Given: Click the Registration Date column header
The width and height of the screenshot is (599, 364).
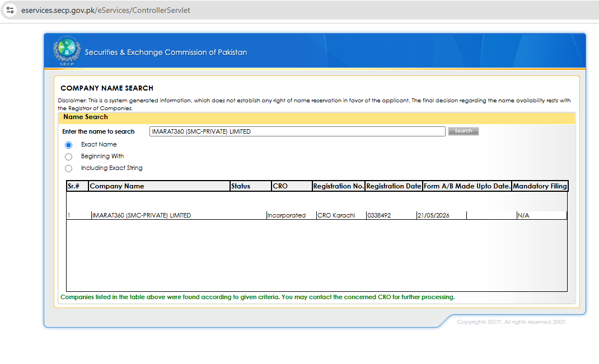Looking at the screenshot, I should pyautogui.click(x=394, y=186).
